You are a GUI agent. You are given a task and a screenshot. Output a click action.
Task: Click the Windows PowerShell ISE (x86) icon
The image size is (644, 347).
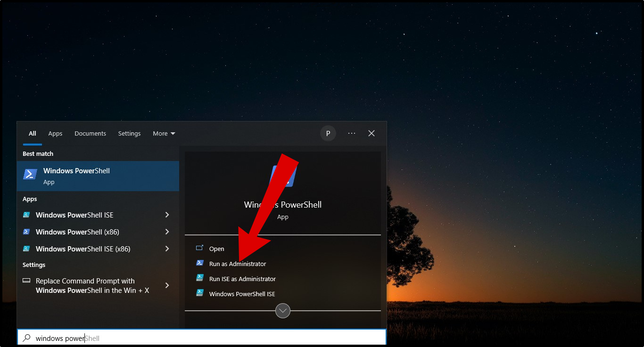[x=26, y=249]
